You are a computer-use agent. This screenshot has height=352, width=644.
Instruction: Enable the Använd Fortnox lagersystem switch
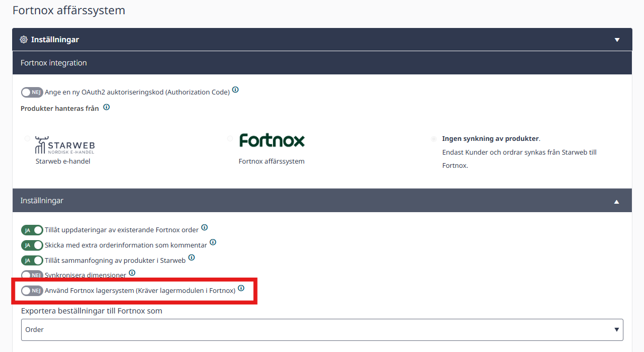click(x=32, y=291)
